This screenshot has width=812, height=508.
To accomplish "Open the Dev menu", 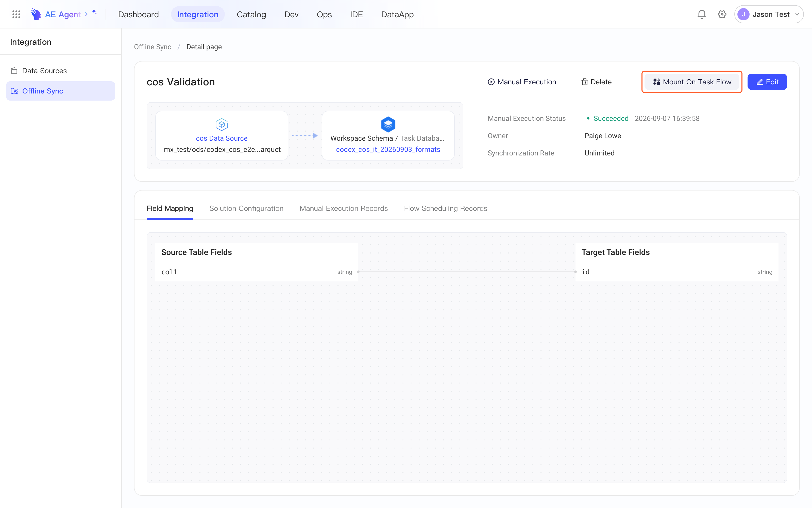I will click(x=291, y=14).
